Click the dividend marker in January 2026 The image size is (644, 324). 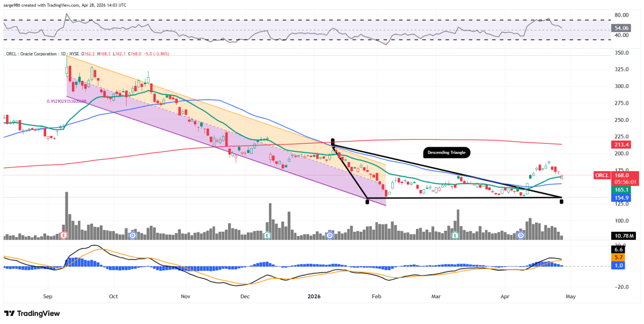tap(330, 235)
